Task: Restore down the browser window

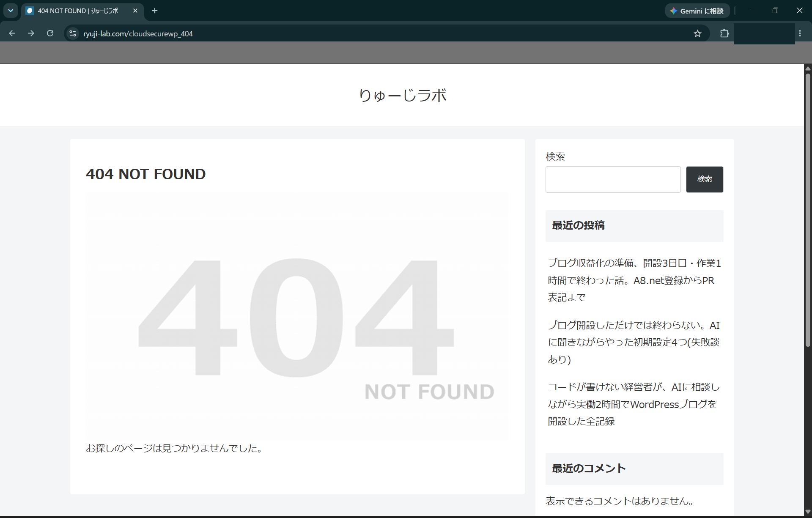Action: (775, 11)
